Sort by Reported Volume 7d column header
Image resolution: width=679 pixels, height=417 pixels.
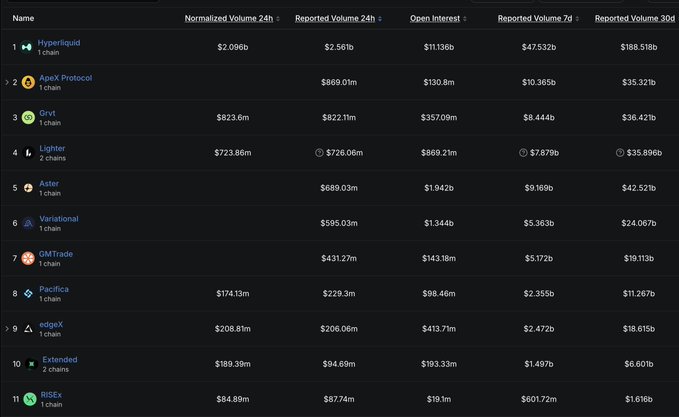click(x=535, y=18)
